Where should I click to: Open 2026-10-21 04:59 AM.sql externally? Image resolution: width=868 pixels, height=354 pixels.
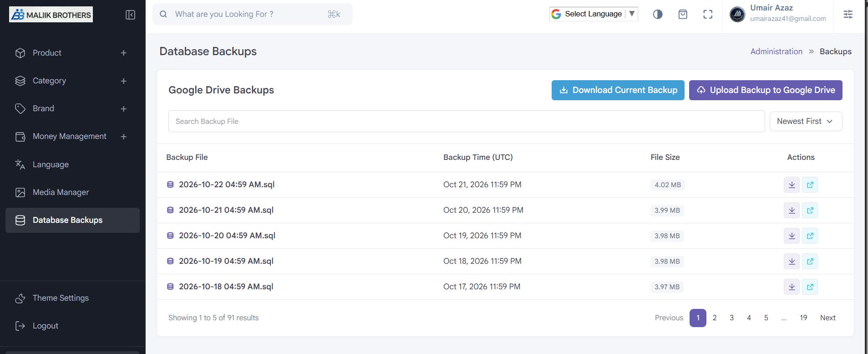point(810,210)
